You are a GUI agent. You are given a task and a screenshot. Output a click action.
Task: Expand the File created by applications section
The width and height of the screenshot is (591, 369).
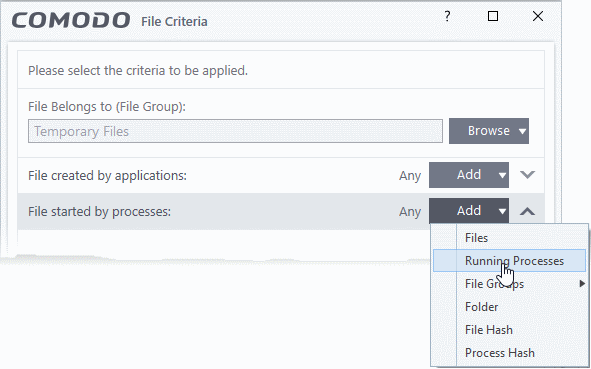[x=527, y=175]
